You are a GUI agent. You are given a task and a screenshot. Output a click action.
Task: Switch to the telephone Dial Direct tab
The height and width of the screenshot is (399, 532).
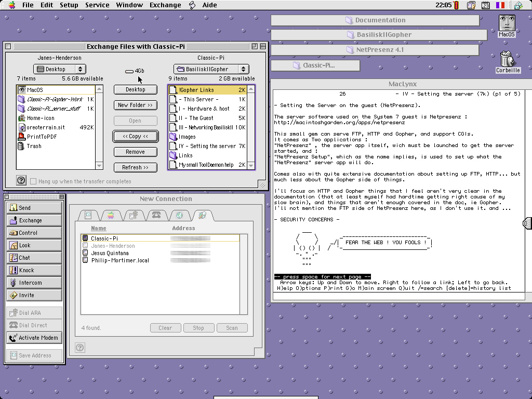pos(155,215)
